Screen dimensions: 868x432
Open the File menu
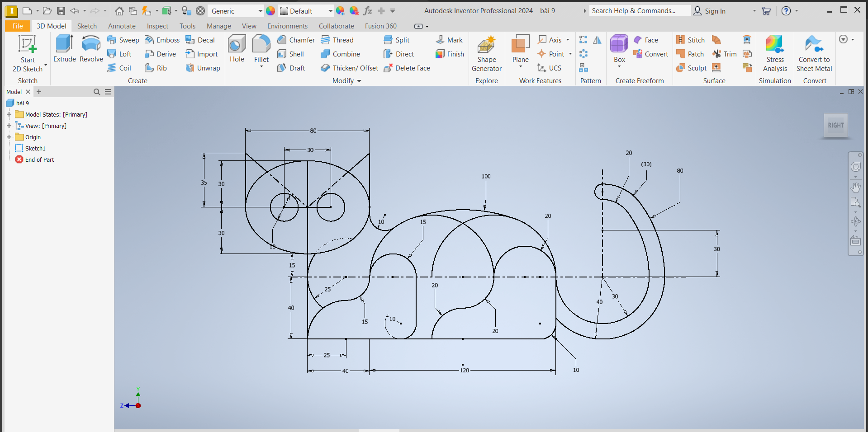(18, 26)
